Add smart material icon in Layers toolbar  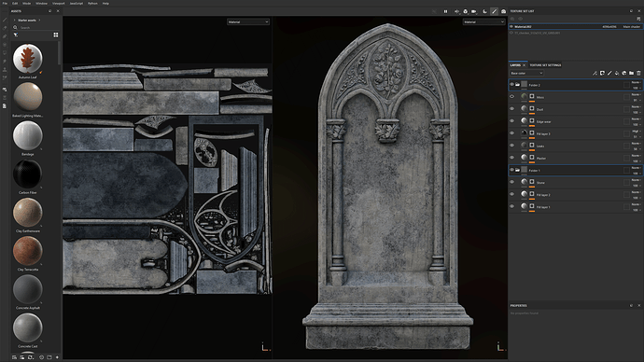(624, 73)
